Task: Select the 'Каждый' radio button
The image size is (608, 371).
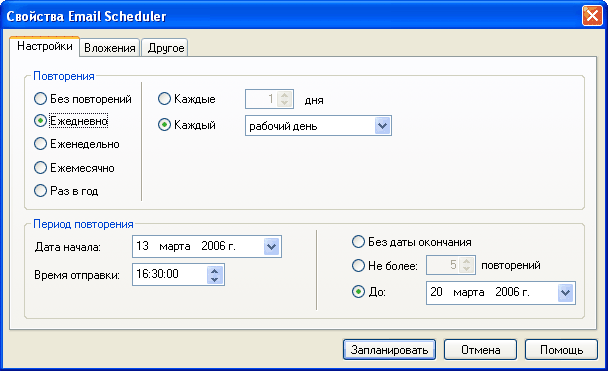Action: [x=164, y=124]
